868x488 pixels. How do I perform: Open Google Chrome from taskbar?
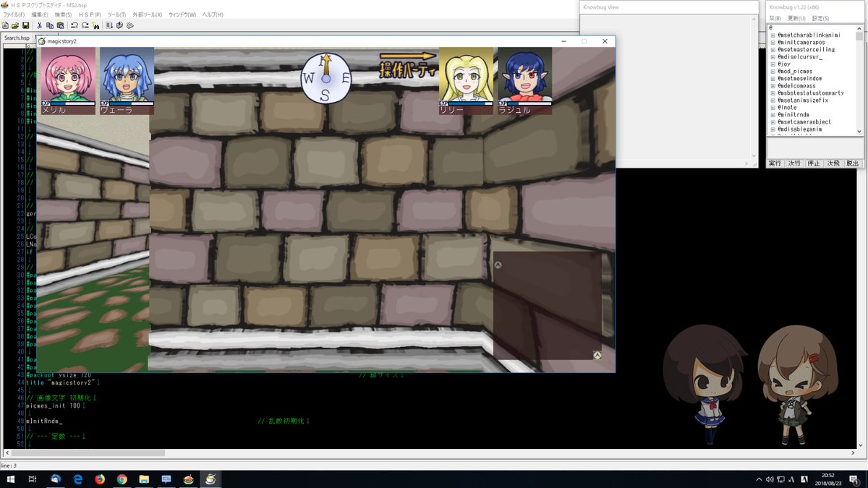[x=122, y=479]
